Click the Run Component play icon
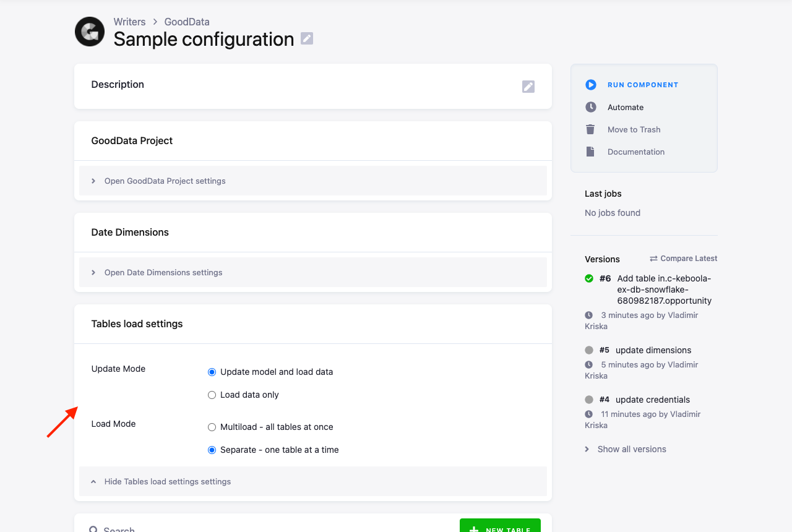This screenshot has width=792, height=532. [x=591, y=85]
